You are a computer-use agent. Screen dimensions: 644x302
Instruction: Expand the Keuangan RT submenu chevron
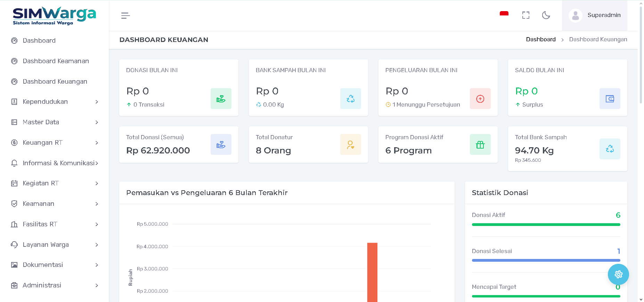97,143
